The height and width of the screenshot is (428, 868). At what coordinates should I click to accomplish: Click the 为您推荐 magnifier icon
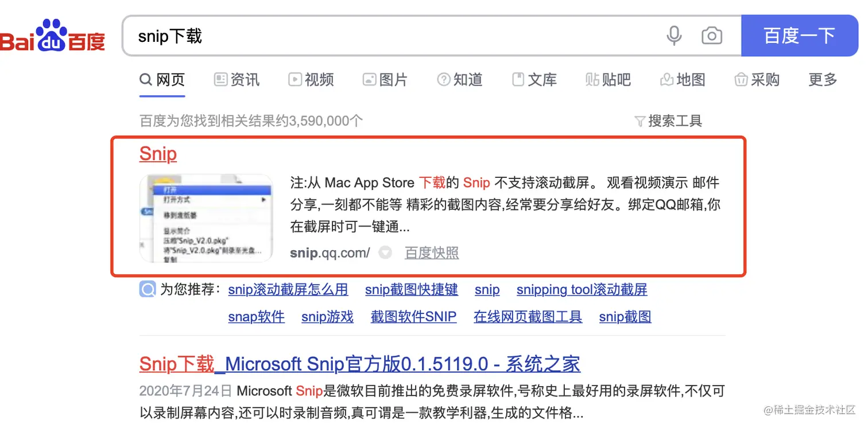(148, 289)
